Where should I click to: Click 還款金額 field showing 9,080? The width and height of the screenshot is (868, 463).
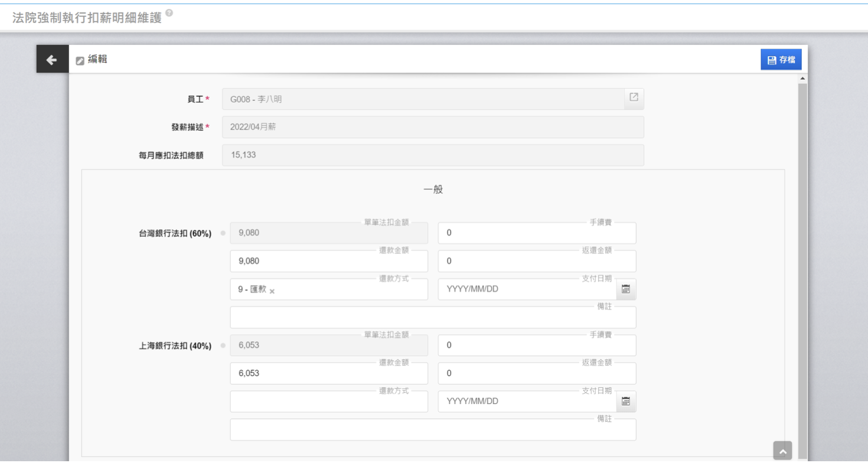[x=329, y=261]
